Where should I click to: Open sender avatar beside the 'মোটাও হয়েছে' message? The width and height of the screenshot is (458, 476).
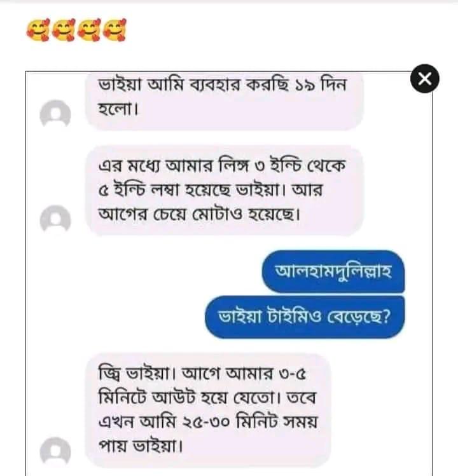click(55, 219)
